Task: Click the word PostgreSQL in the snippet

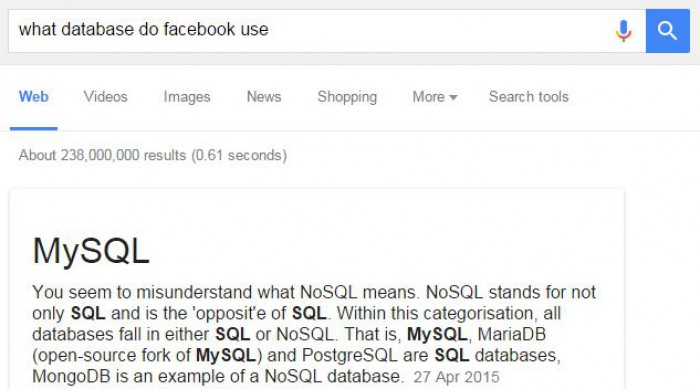Action: (x=350, y=356)
